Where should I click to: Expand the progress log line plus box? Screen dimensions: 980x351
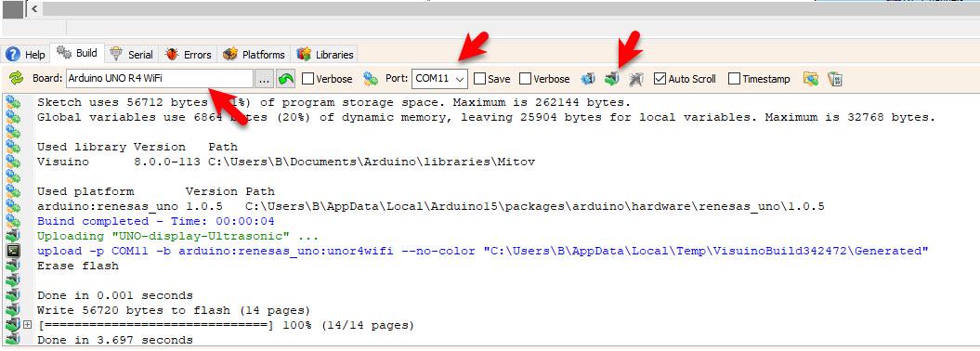[x=27, y=325]
